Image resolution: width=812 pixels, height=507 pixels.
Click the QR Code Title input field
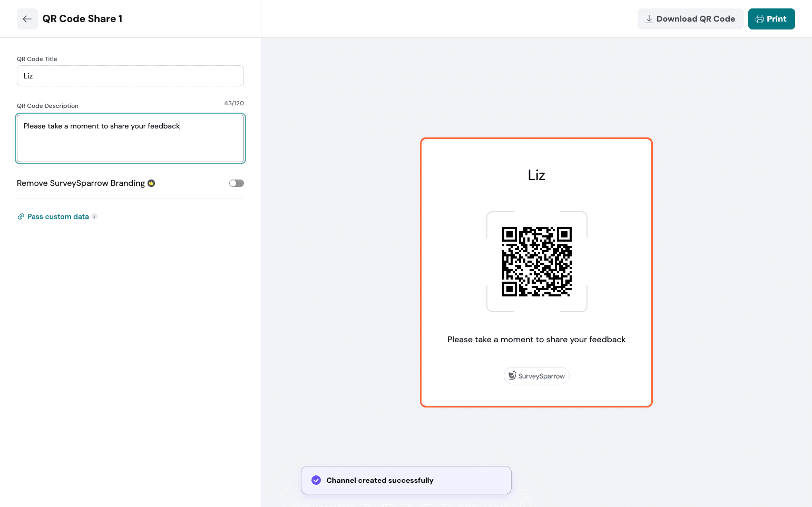point(130,76)
